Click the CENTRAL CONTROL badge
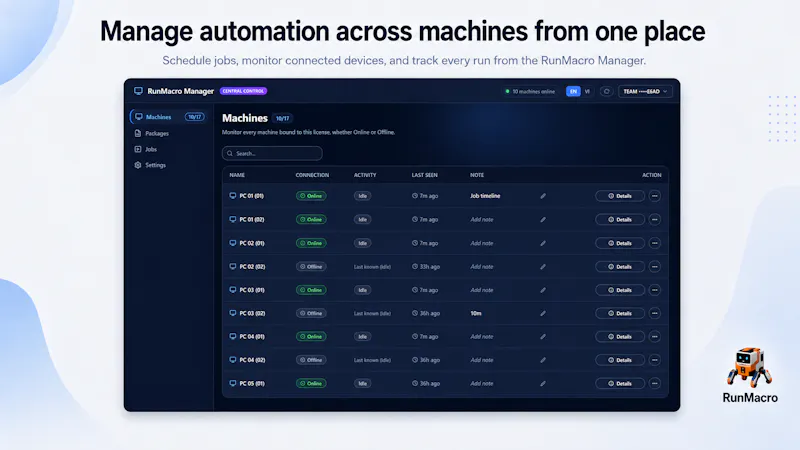The image size is (800, 450). [x=243, y=91]
